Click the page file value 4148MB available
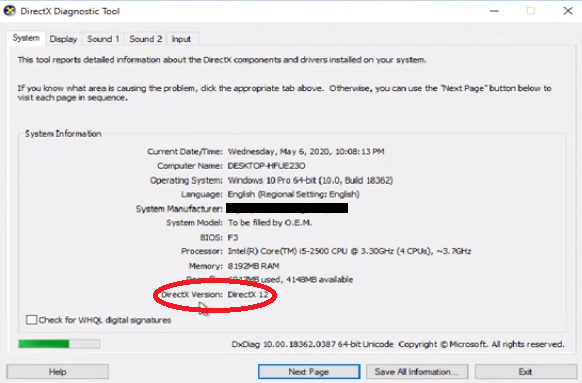The width and height of the screenshot is (582, 383). coord(290,279)
